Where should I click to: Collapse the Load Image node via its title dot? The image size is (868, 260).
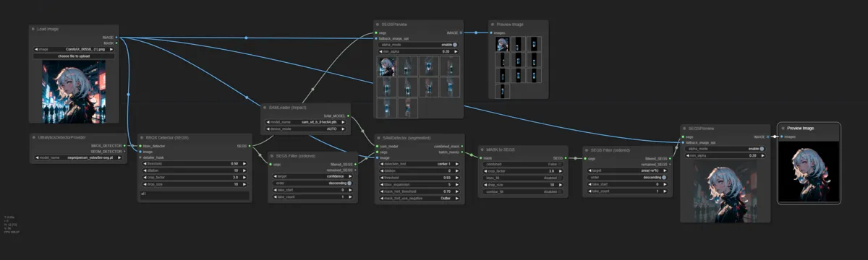click(x=33, y=29)
